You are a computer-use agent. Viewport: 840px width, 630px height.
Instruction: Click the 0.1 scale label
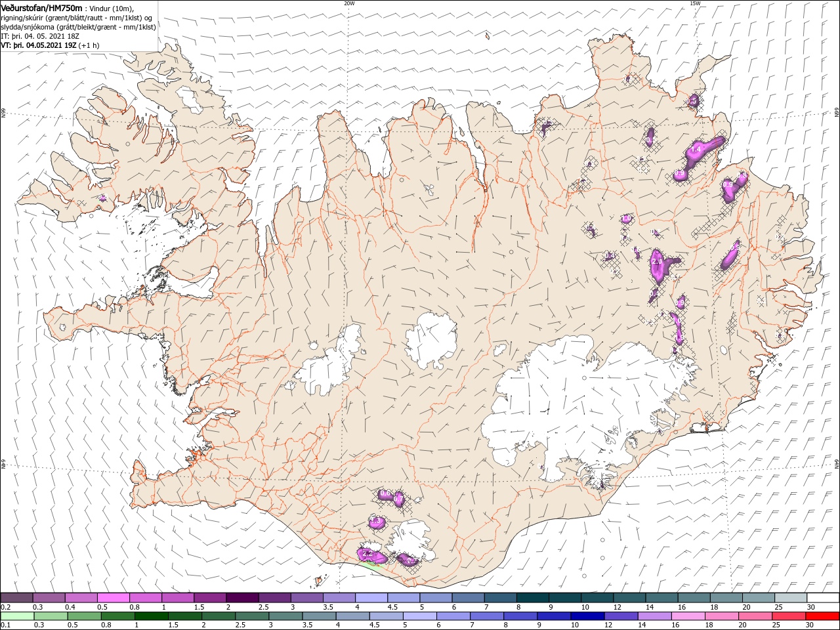click(x=5, y=625)
